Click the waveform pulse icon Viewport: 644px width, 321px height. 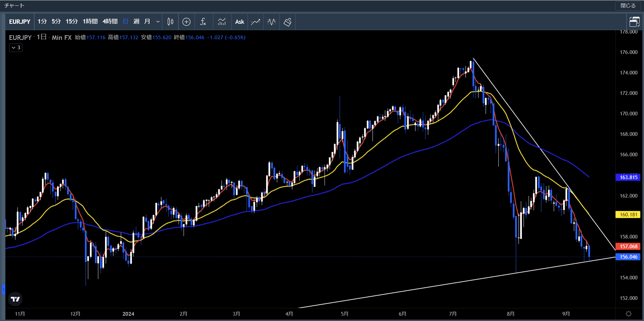272,22
